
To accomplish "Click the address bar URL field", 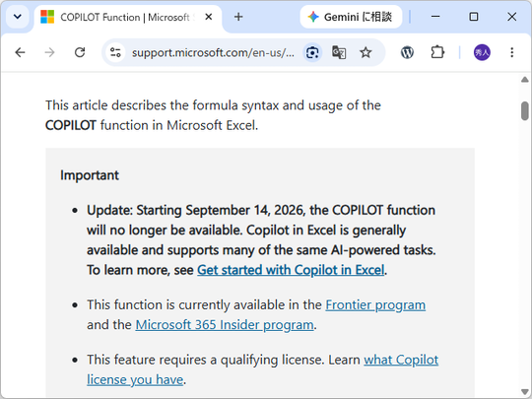I will point(213,52).
